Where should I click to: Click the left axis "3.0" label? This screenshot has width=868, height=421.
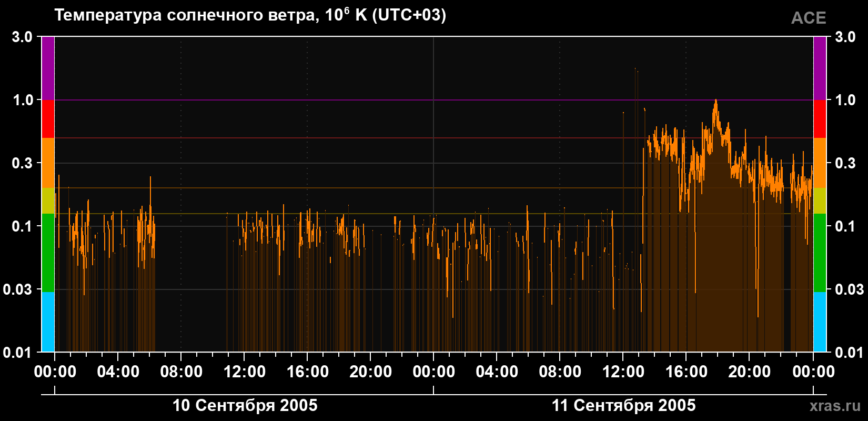click(x=22, y=37)
